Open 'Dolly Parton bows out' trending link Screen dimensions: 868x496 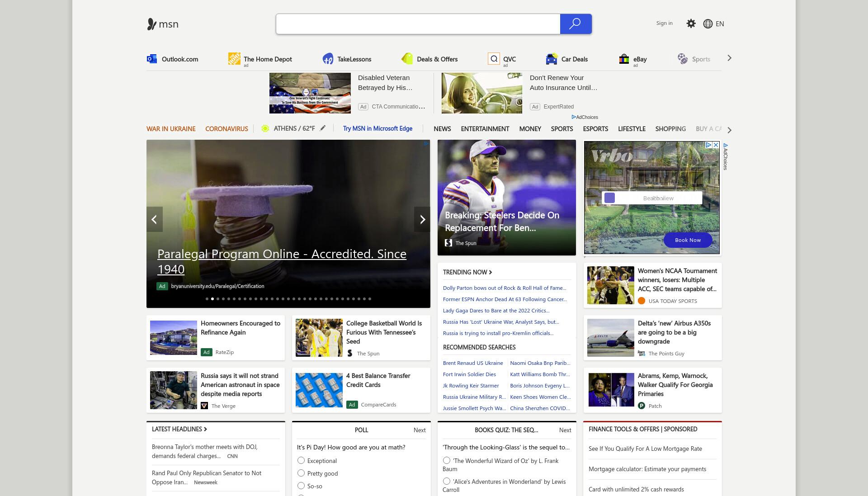coord(505,288)
